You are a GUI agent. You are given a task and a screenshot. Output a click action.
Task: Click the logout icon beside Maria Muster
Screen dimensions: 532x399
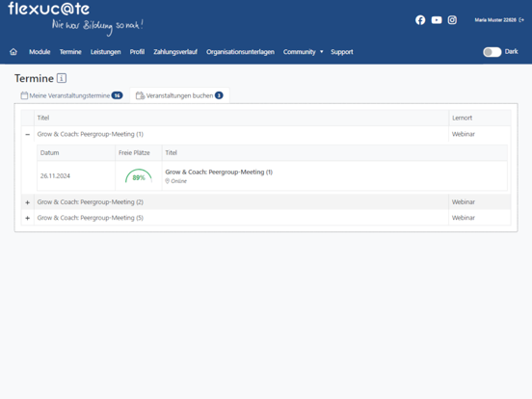click(x=521, y=20)
